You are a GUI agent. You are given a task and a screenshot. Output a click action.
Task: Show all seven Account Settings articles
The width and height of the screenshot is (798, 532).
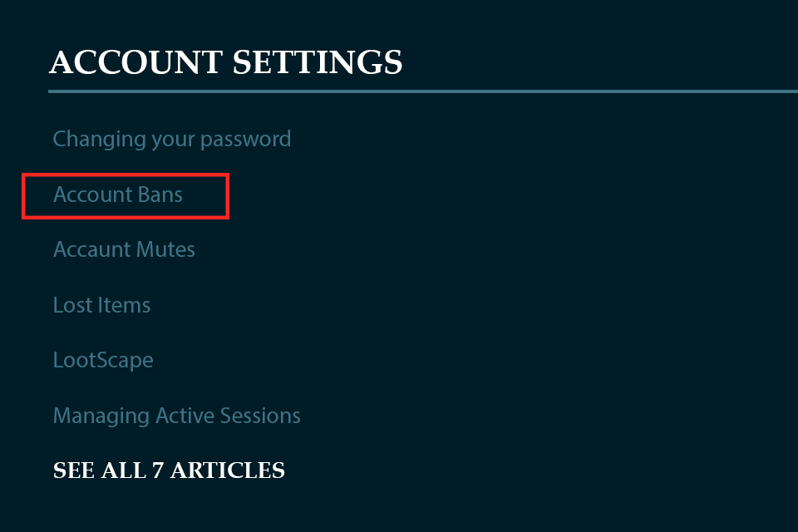coord(169,470)
